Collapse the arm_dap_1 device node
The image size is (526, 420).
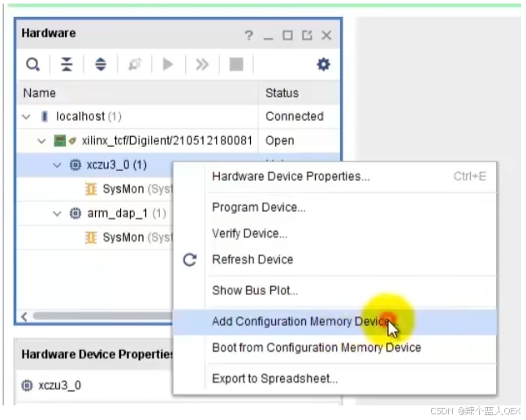coord(58,213)
